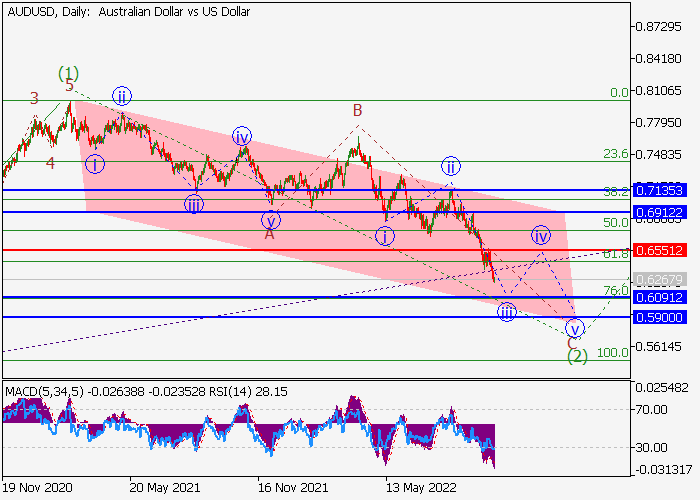This screenshot has height=500, width=700.
Task: Select the red B wave label
Action: 355,110
